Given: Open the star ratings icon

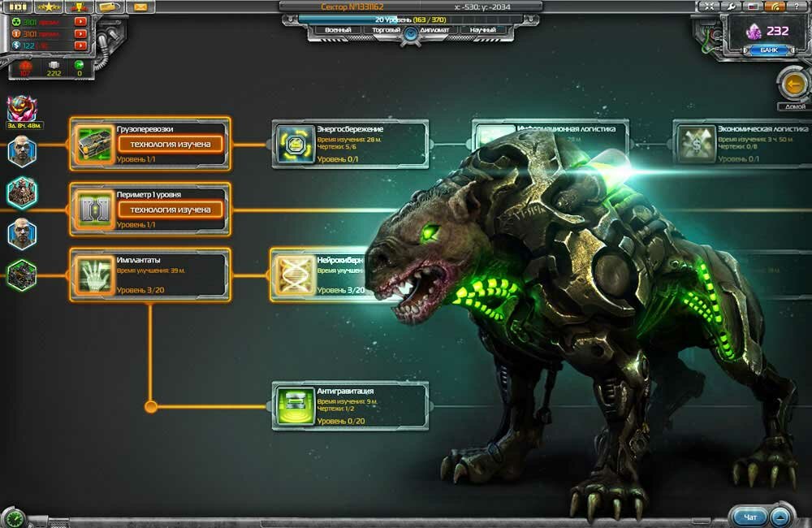Looking at the screenshot, I should tap(48, 7).
